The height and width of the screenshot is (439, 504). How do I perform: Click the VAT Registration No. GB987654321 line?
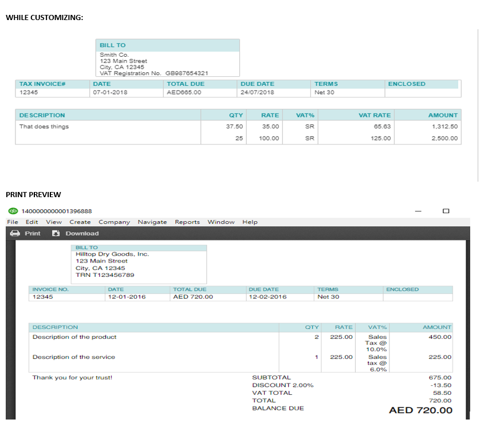tap(154, 73)
